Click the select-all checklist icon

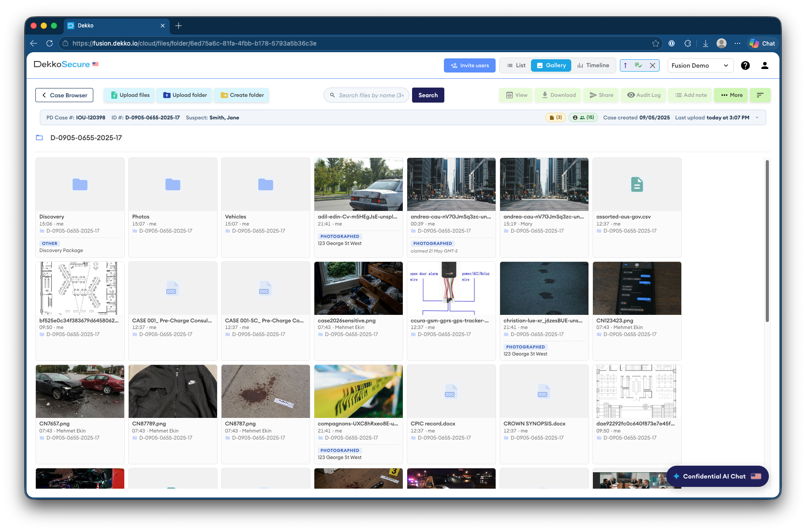[638, 65]
